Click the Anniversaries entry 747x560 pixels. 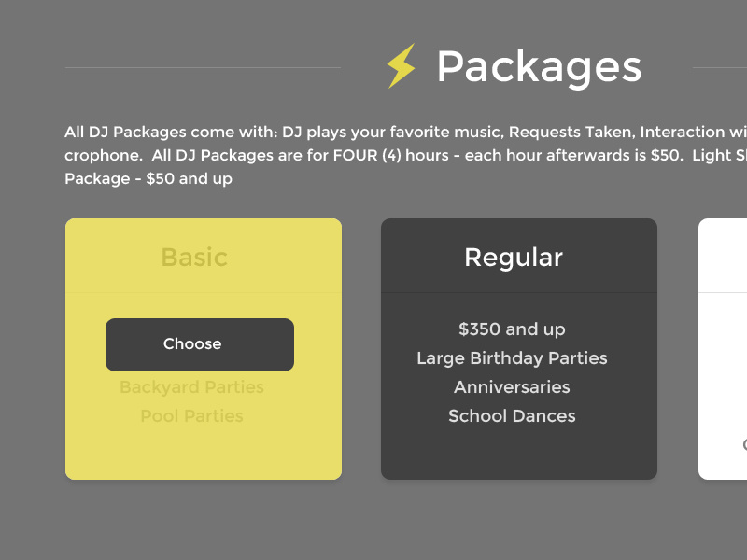(x=512, y=387)
